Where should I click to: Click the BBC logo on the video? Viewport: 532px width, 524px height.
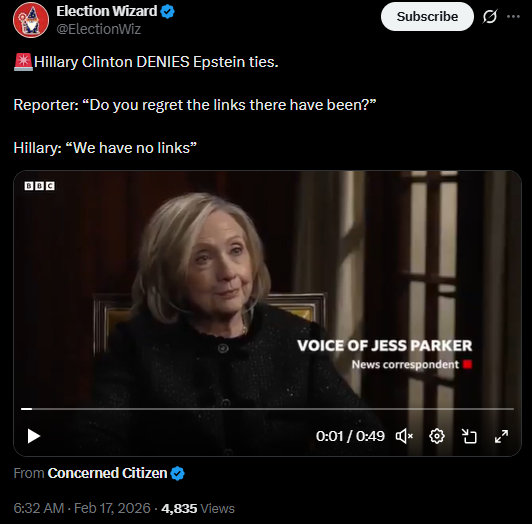pyautogui.click(x=39, y=186)
